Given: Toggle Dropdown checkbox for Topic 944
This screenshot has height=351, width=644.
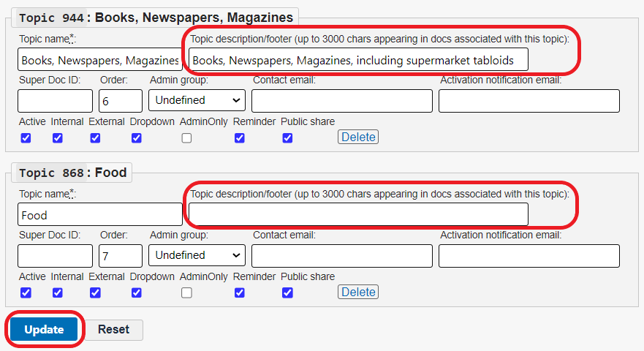Looking at the screenshot, I should [x=137, y=138].
